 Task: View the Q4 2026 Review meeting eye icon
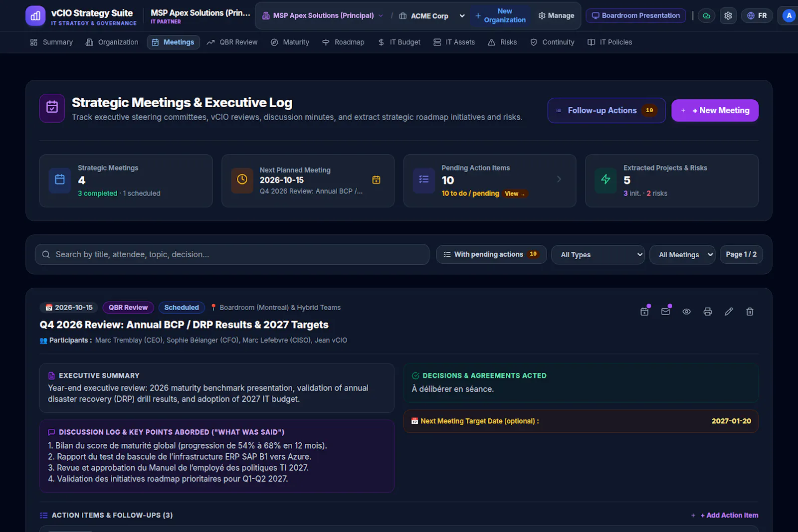(686, 312)
